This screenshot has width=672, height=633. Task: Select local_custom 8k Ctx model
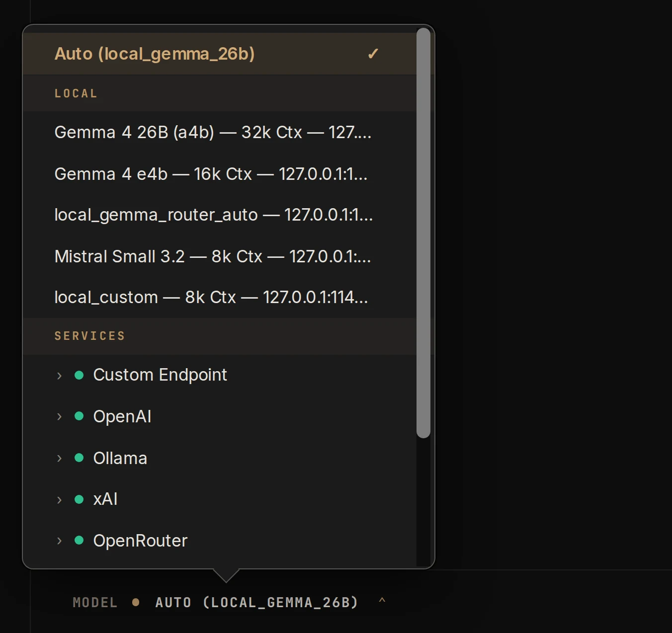tap(219, 297)
